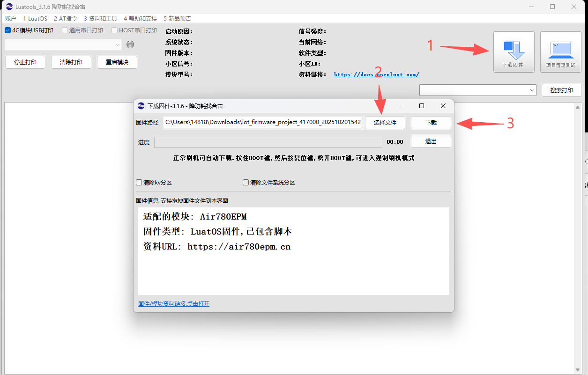Click the 下载 button in dialog
Screen dimensions: 588x375
(x=431, y=123)
